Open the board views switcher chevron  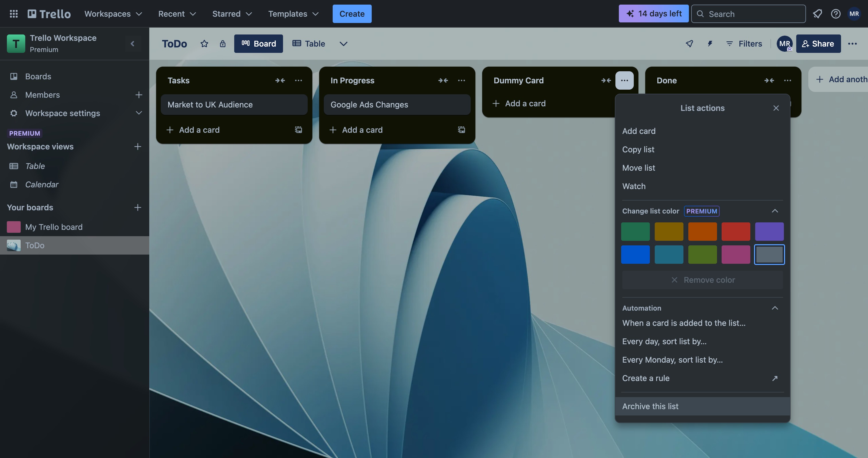tap(343, 43)
